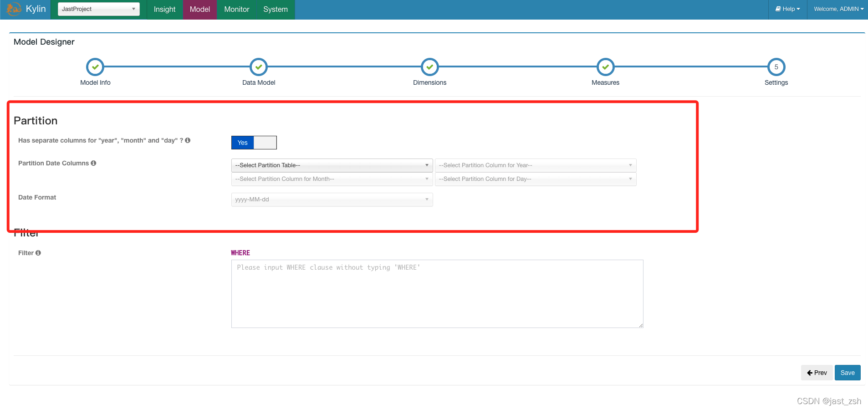
Task: Save the model with Save button
Action: point(848,373)
